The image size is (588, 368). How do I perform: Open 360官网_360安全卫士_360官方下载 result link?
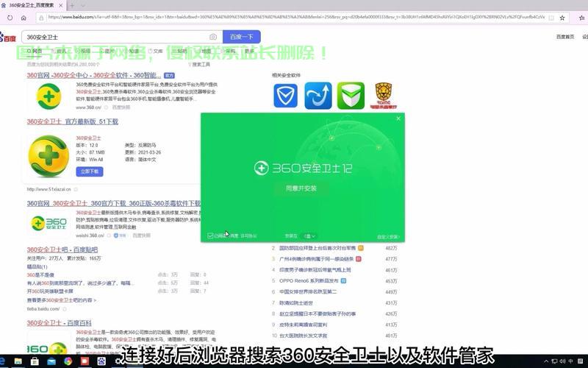(x=114, y=203)
